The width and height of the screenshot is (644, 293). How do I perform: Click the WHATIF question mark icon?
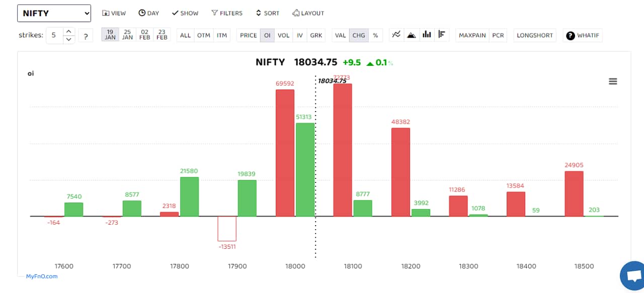click(x=569, y=35)
